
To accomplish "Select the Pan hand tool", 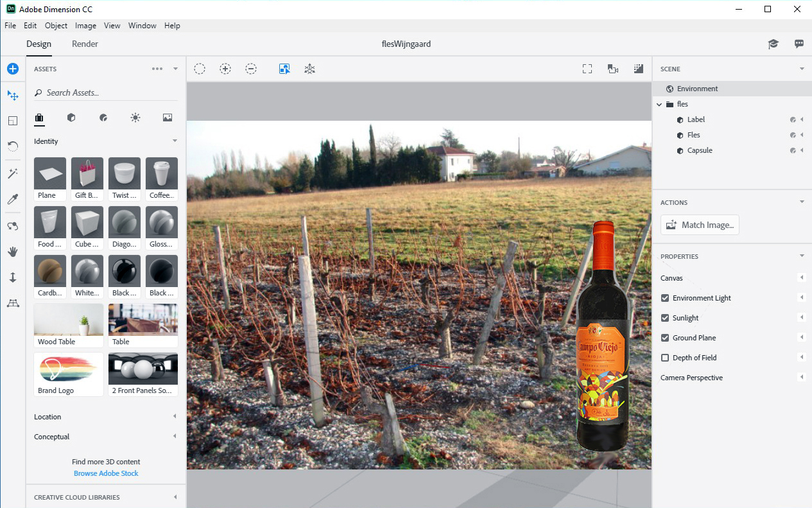I will point(13,252).
